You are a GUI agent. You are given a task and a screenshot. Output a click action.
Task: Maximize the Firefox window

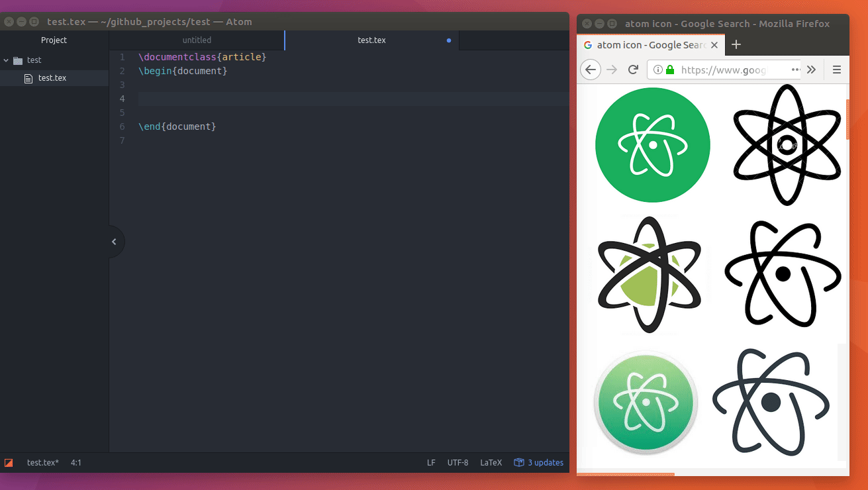coord(612,24)
